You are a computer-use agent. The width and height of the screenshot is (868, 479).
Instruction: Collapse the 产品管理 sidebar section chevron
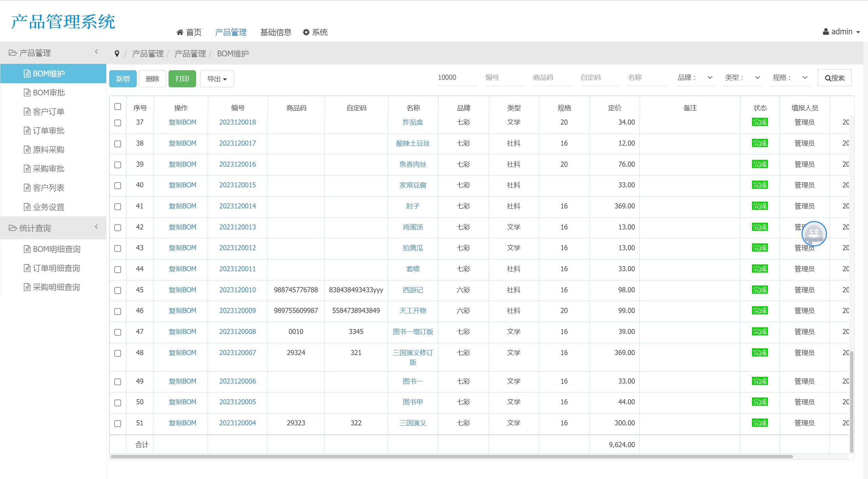pyautogui.click(x=96, y=52)
